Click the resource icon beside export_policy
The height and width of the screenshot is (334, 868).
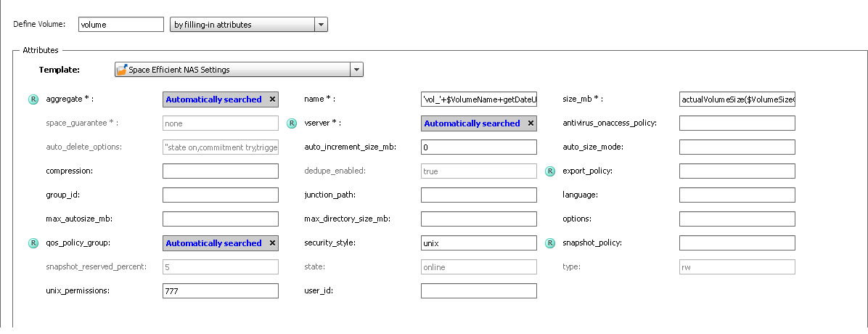point(550,171)
